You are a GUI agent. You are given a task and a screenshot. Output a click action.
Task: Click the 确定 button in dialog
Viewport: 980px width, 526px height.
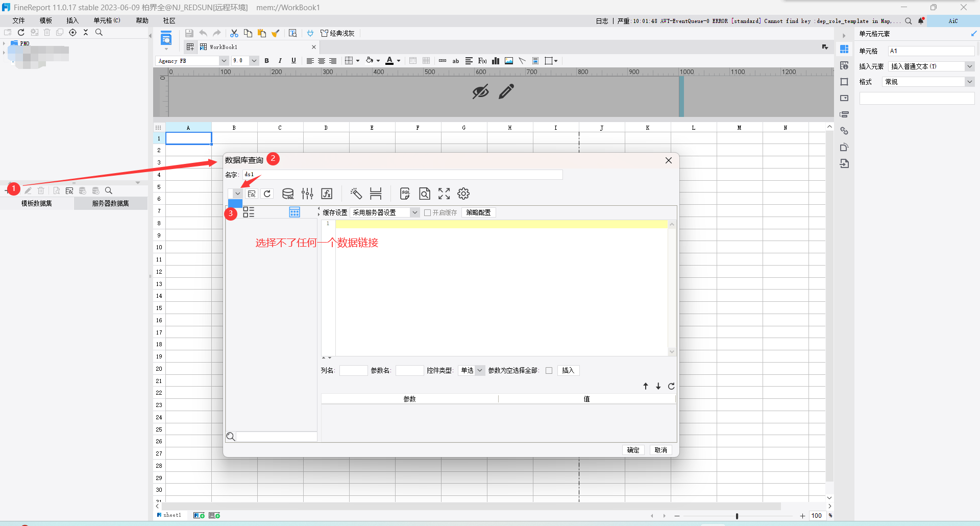tap(633, 450)
